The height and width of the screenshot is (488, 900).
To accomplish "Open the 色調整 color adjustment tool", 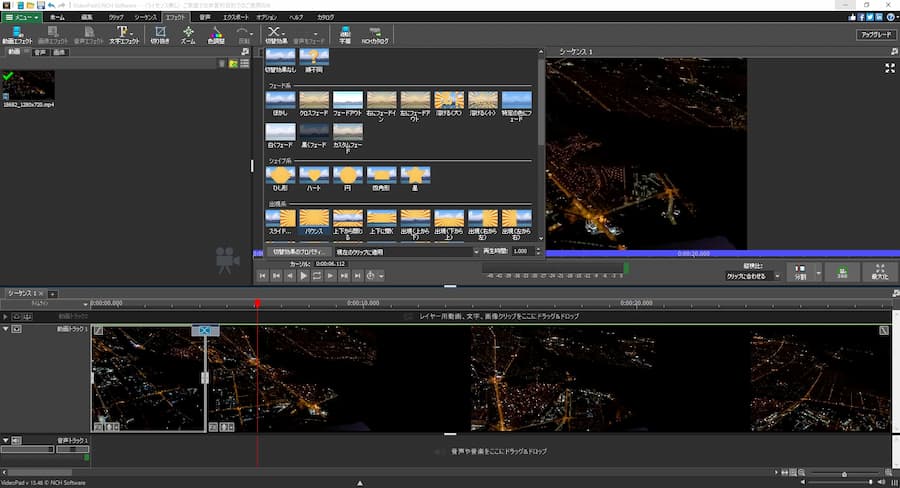I will [216, 34].
